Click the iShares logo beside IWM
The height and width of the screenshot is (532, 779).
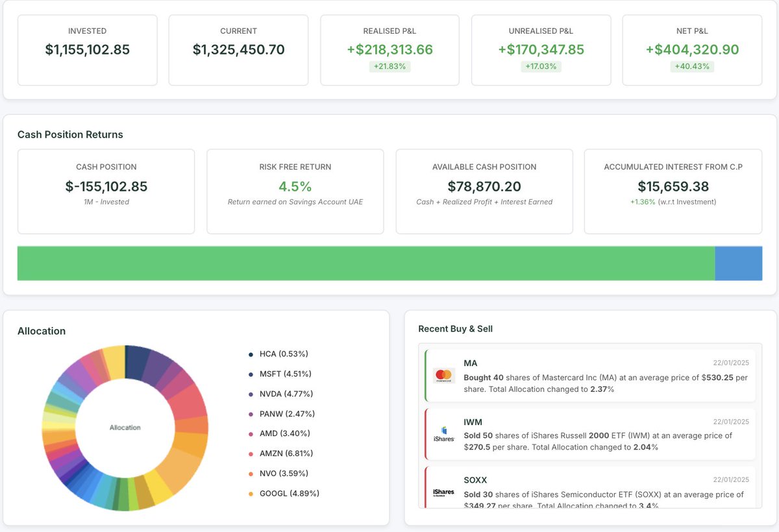click(444, 435)
